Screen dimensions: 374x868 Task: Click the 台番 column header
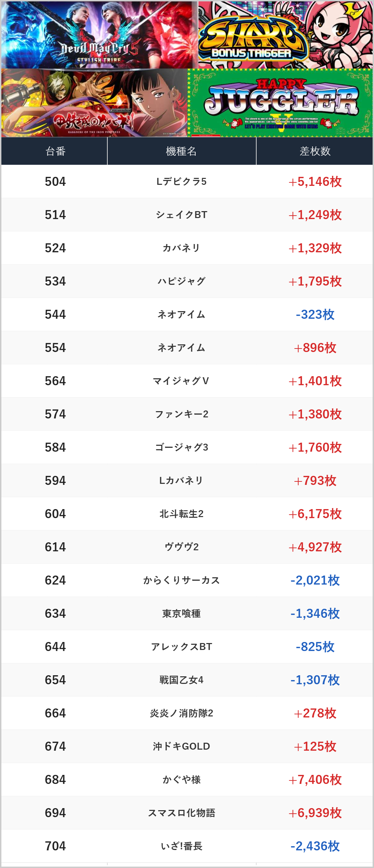click(55, 151)
